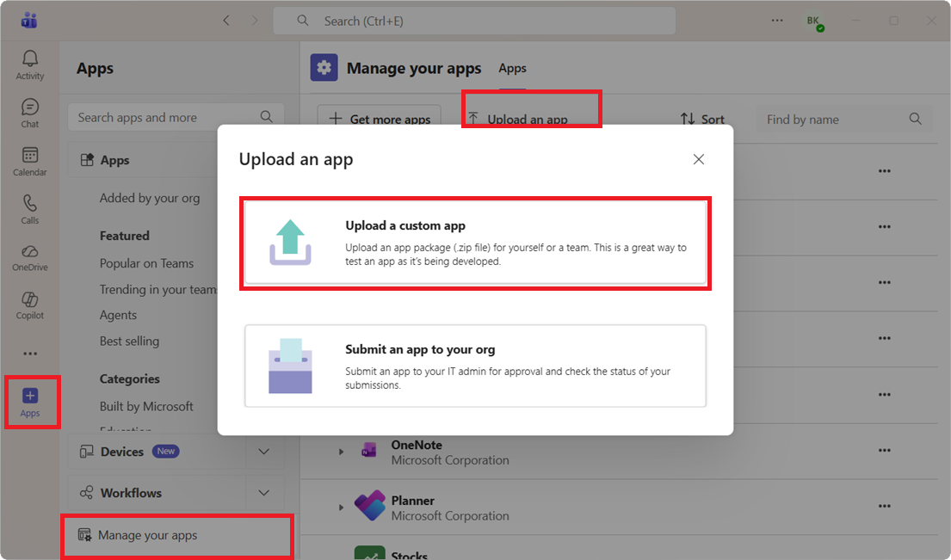Expand the Workflows section
The height and width of the screenshot is (560, 951).
click(263, 492)
